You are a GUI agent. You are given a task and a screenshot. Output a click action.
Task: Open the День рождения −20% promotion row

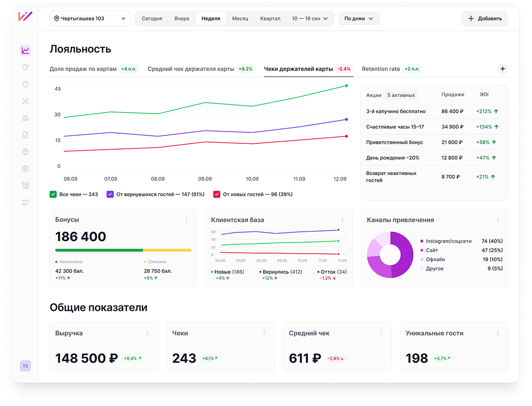[434, 158]
